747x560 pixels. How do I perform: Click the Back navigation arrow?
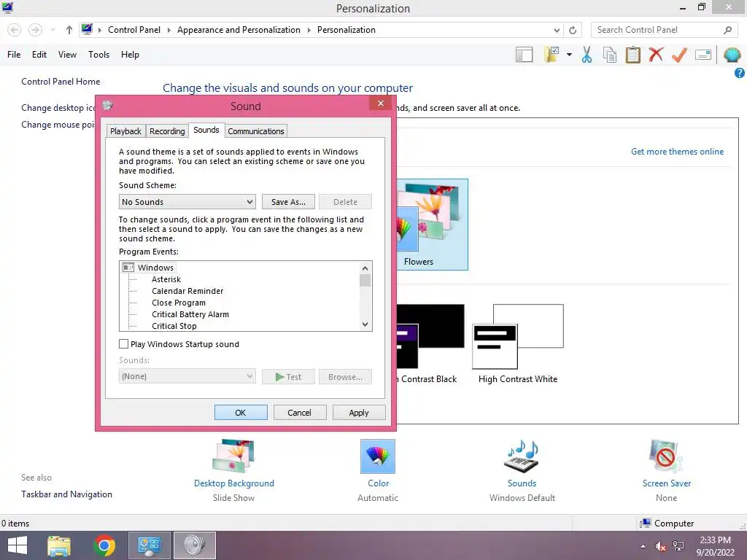coord(15,30)
